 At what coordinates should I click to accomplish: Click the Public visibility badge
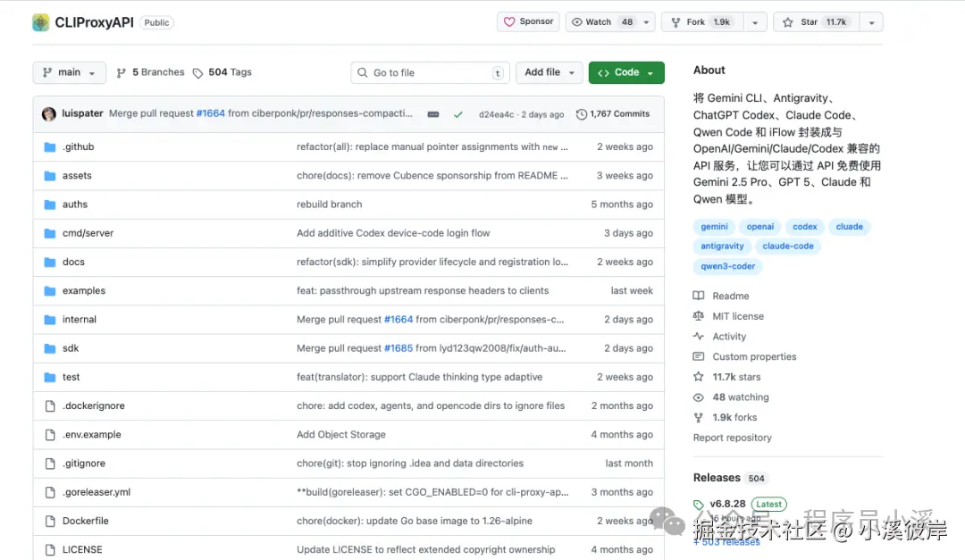tap(156, 22)
